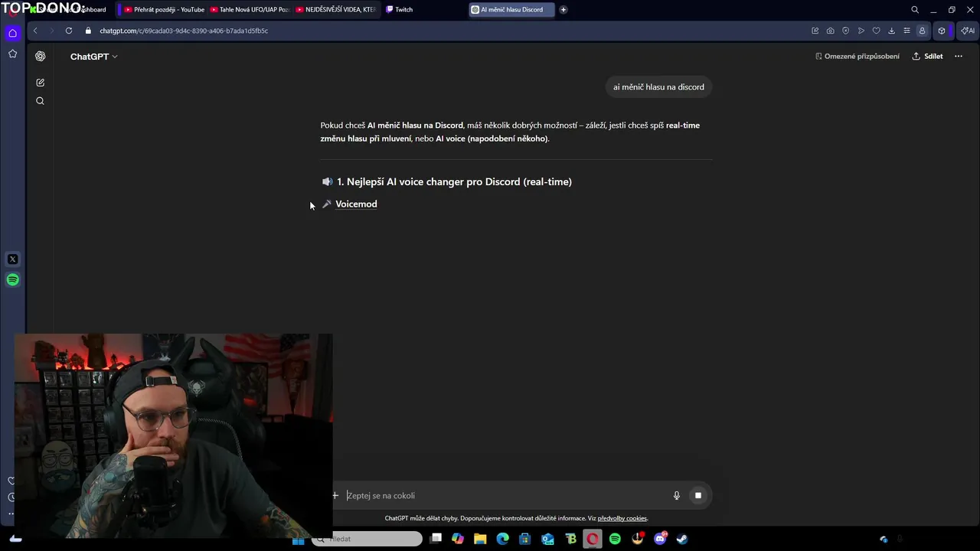The height and width of the screenshot is (551, 980).
Task: Click the browser forward arrow
Action: point(51,31)
